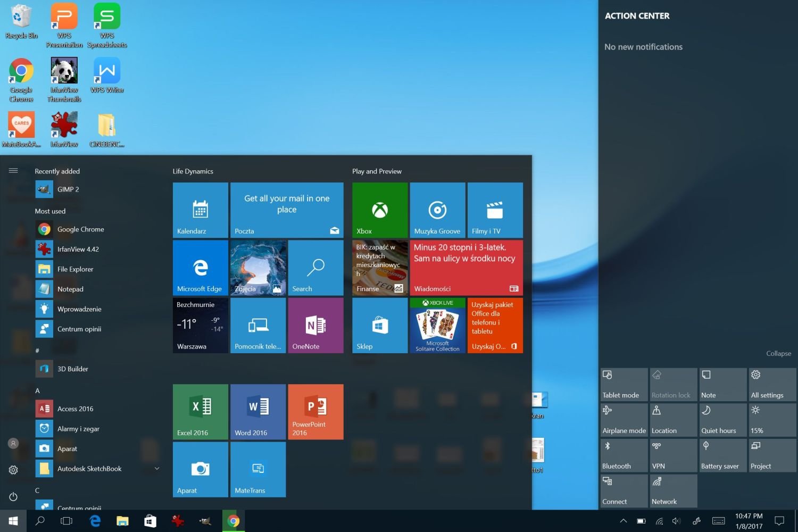Launch the PowerPoint 2016 tile

tap(315, 412)
